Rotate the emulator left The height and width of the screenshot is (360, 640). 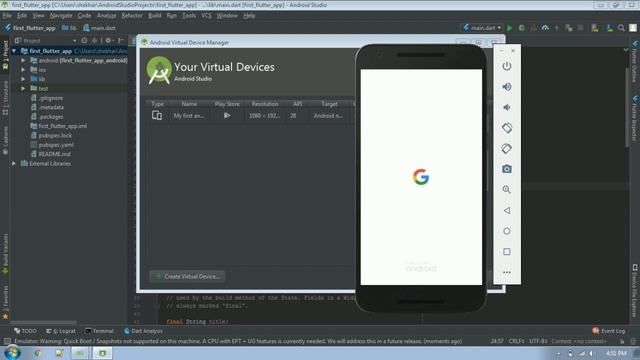[507, 128]
